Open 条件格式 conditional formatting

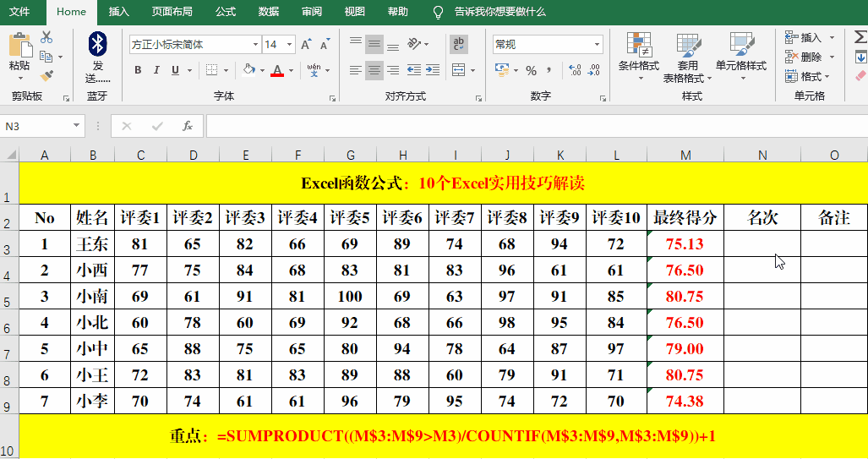639,57
